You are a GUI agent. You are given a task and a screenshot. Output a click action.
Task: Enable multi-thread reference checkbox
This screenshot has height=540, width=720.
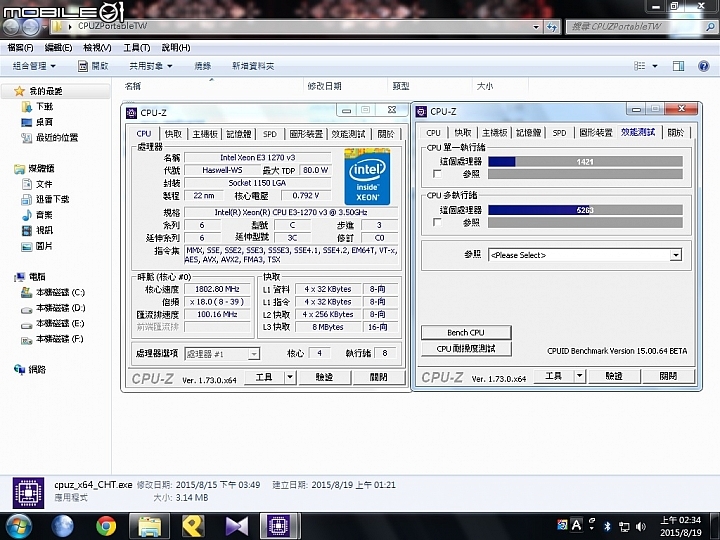point(437,222)
